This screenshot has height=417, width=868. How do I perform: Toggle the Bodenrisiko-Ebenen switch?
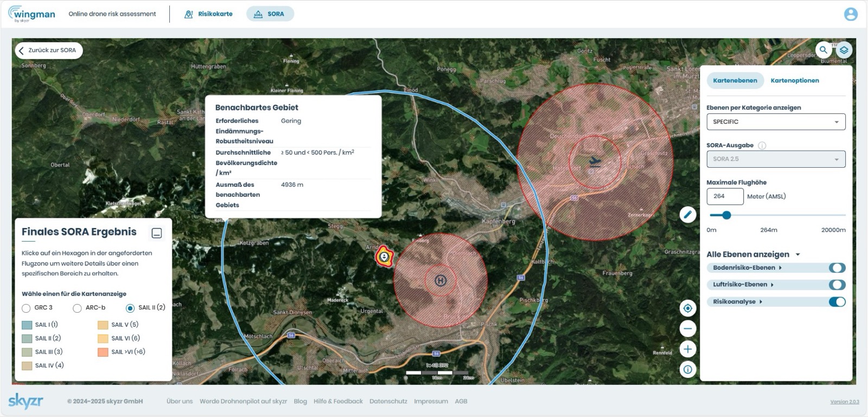point(837,268)
